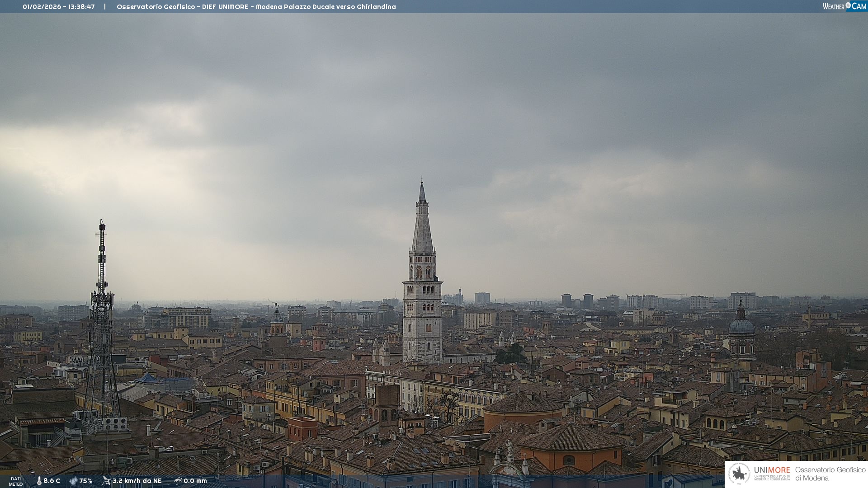Click Osservatorio Geofisico di Modena text
This screenshot has width=868, height=488.
click(830, 474)
